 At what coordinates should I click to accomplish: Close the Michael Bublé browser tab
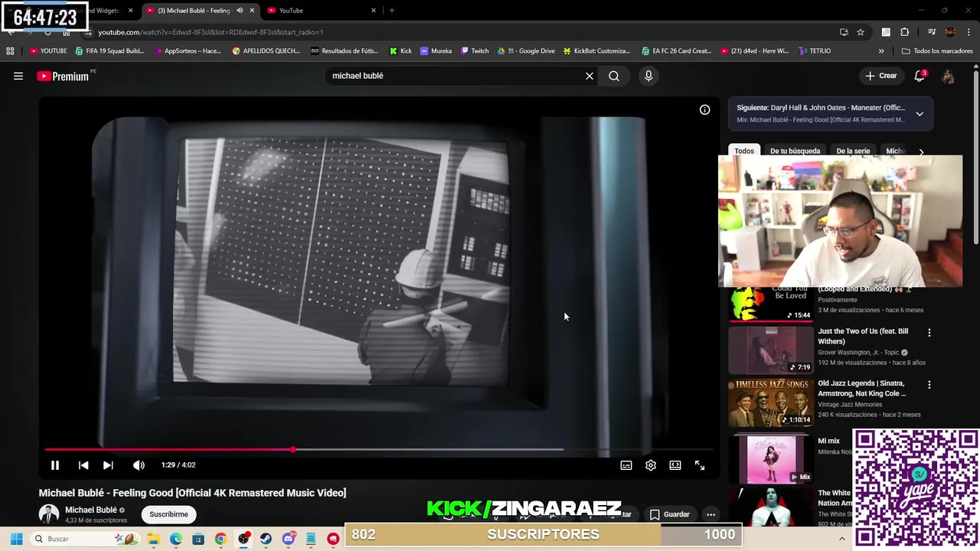252,11
